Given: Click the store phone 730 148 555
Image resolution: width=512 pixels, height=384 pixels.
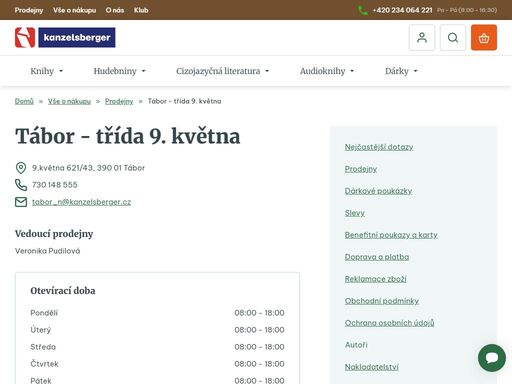Looking at the screenshot, I should pos(55,185).
